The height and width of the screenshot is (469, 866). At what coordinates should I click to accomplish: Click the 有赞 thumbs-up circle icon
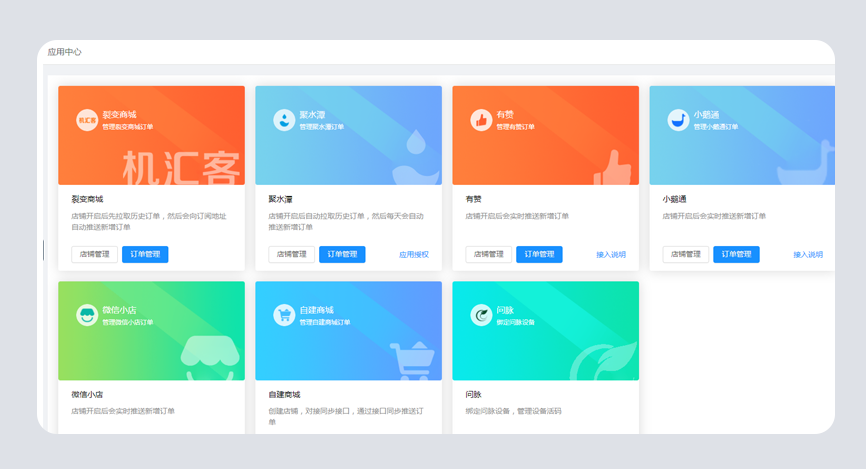[x=481, y=121]
